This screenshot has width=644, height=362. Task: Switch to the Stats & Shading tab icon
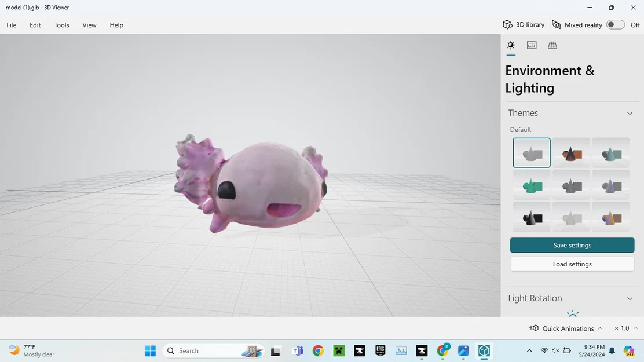click(532, 45)
